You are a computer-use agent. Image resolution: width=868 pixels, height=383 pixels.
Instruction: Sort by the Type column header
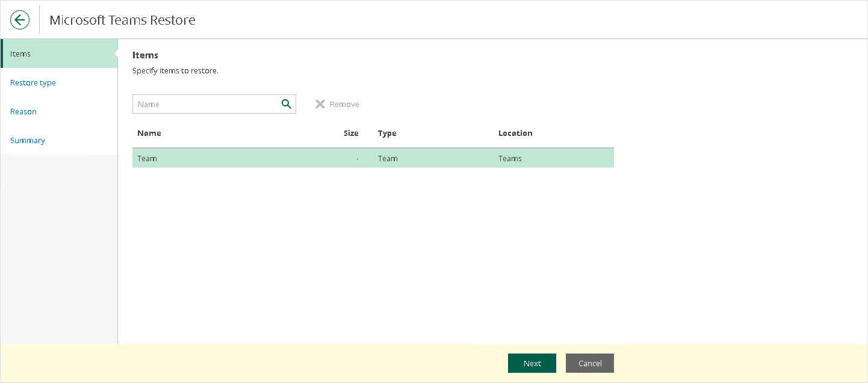(387, 133)
